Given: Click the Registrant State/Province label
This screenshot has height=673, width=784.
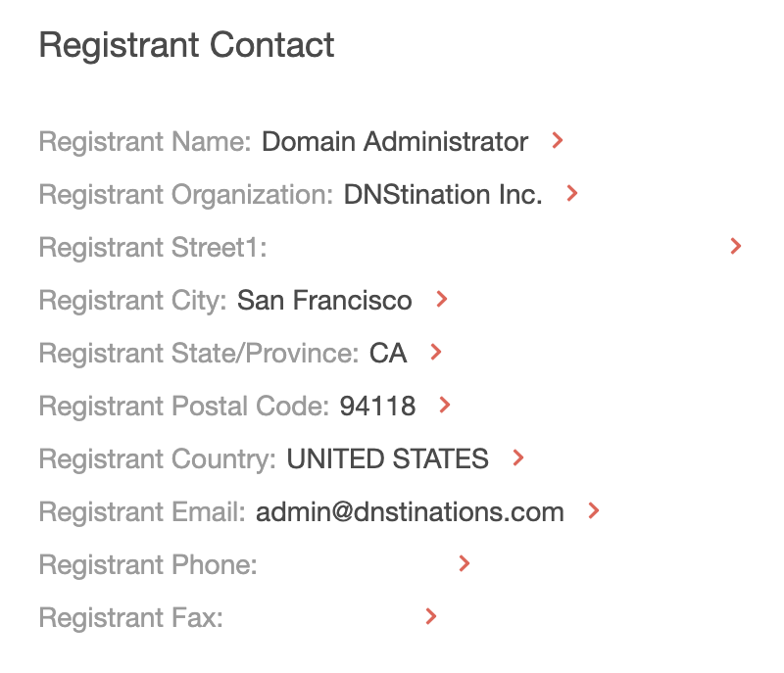Looking at the screenshot, I should point(199,354).
